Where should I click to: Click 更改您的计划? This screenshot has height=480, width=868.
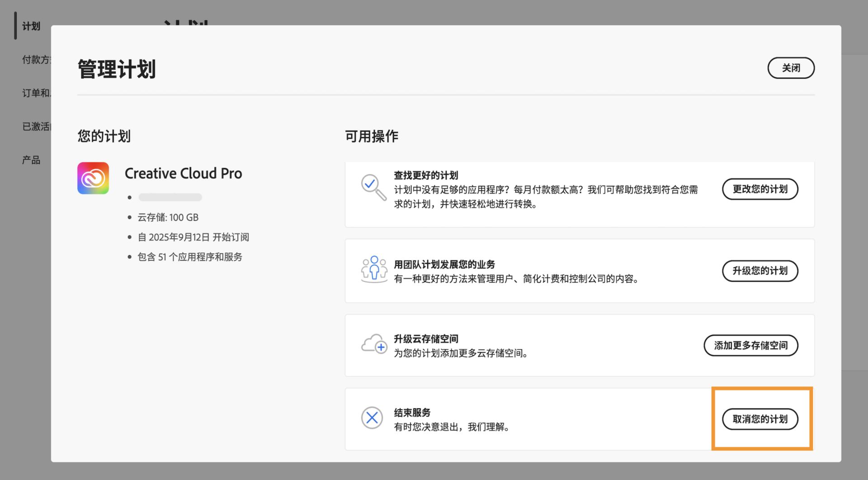[760, 189]
